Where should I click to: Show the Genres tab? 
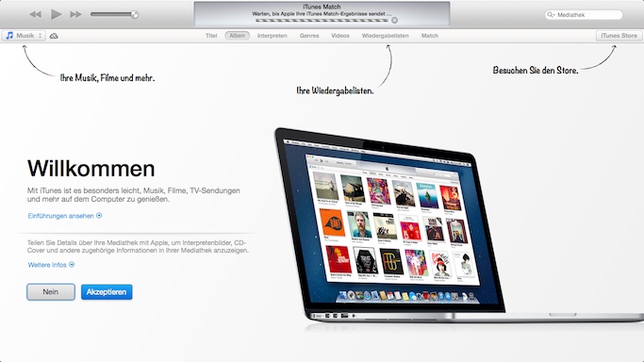pyautogui.click(x=309, y=36)
